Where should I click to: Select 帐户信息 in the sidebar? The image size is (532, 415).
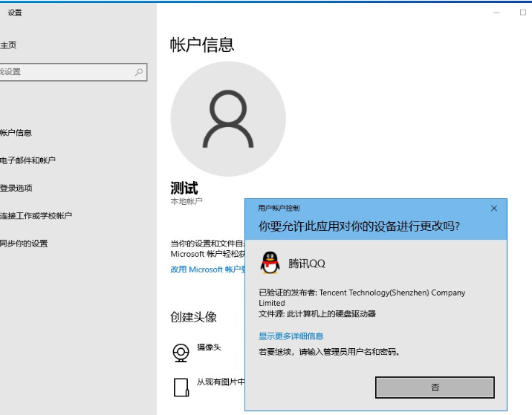[16, 133]
